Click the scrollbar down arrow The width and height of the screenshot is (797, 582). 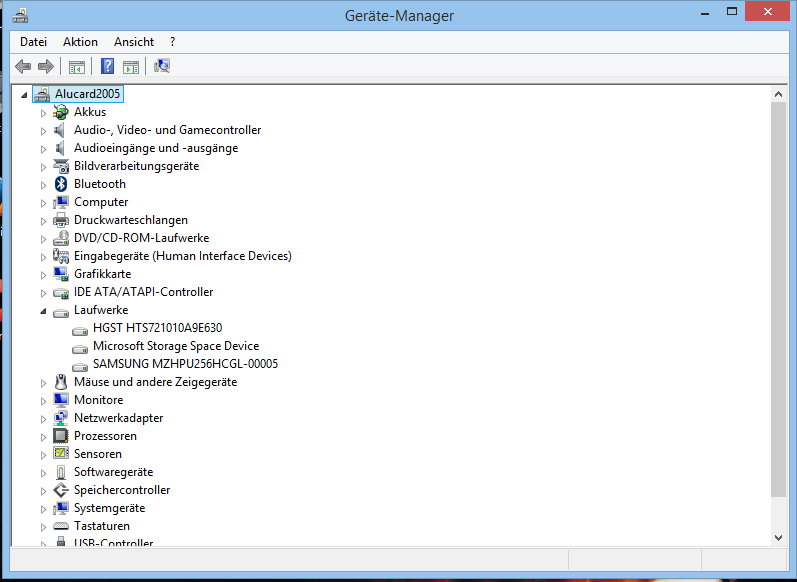pyautogui.click(x=778, y=538)
